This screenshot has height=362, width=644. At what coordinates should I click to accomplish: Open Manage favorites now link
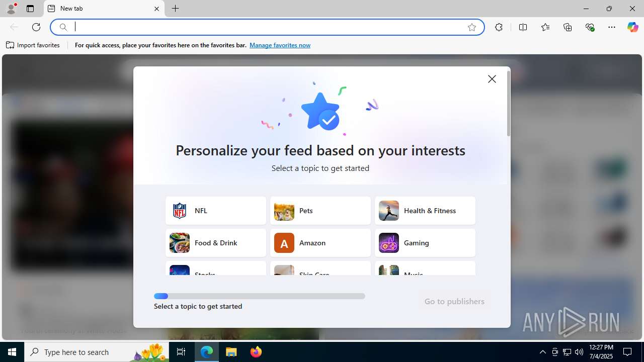(x=280, y=45)
